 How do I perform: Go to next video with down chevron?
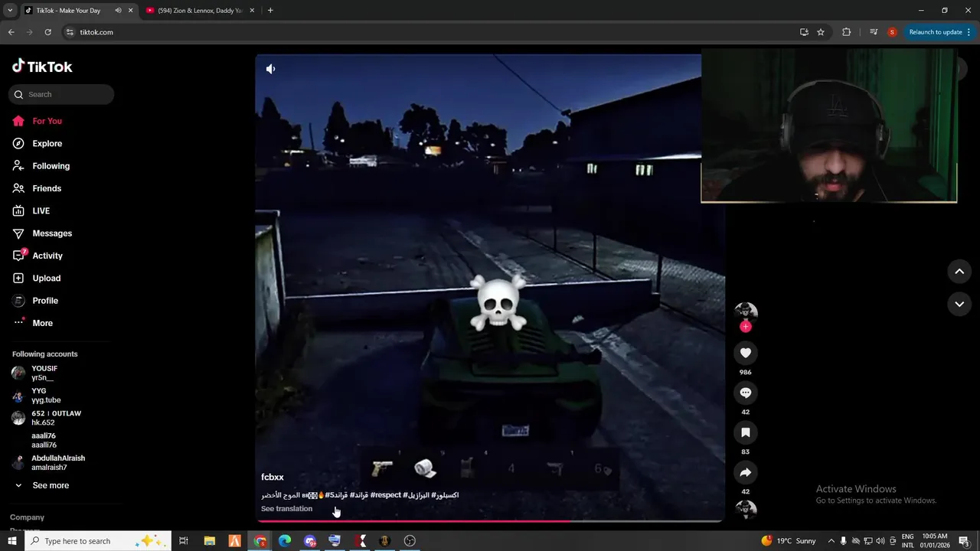point(959,304)
